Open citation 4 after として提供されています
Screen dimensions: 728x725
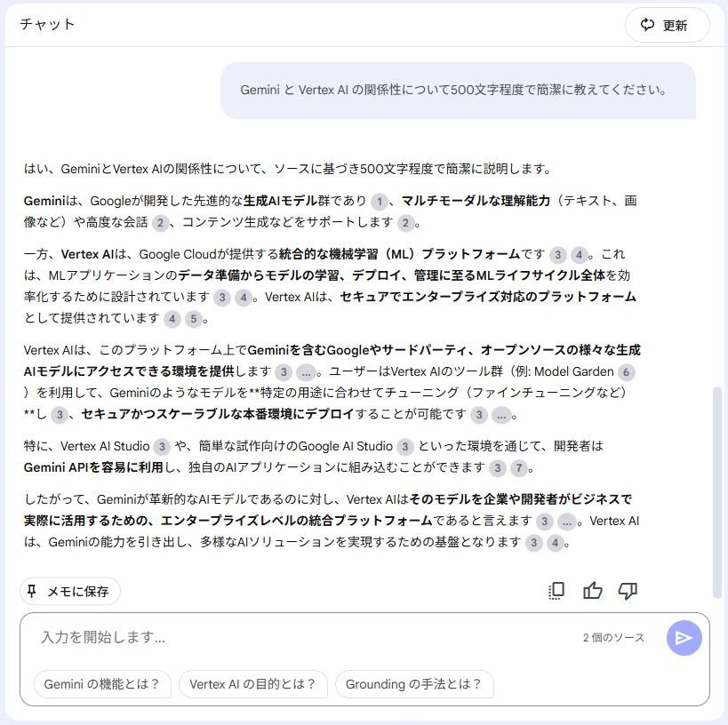tap(172, 319)
